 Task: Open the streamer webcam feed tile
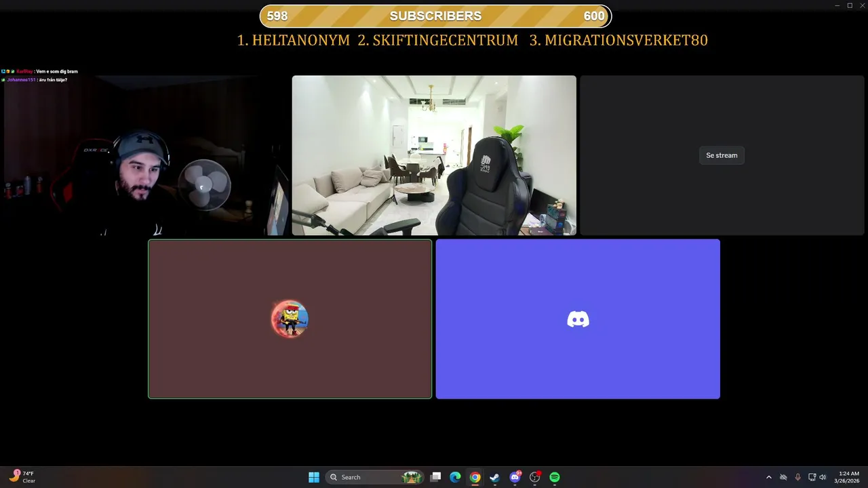[x=144, y=155]
